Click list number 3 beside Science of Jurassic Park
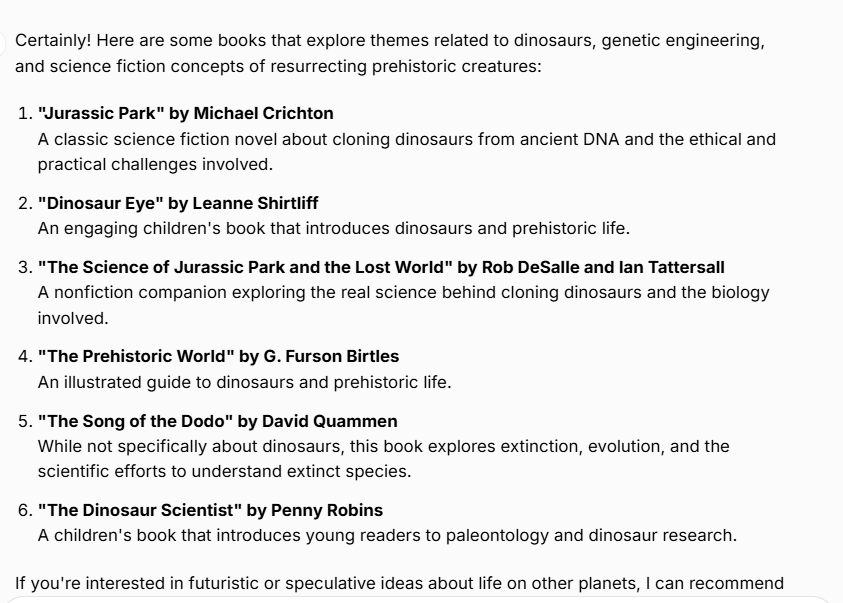Image resolution: width=843 pixels, height=603 pixels. click(24, 267)
